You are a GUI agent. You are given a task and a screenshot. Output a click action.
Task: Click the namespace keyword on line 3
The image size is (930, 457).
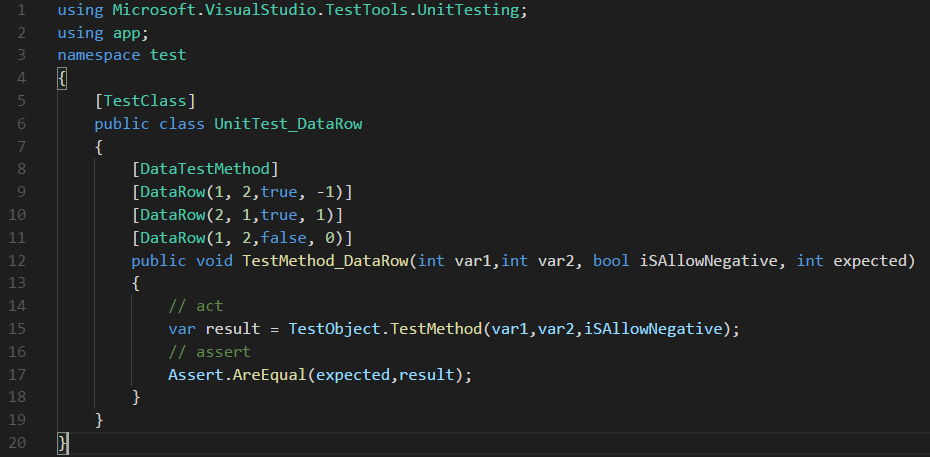(99, 55)
